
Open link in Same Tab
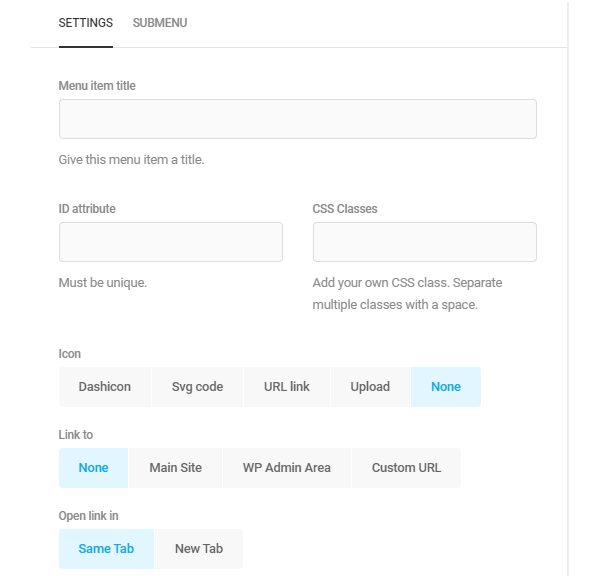[x=106, y=549]
